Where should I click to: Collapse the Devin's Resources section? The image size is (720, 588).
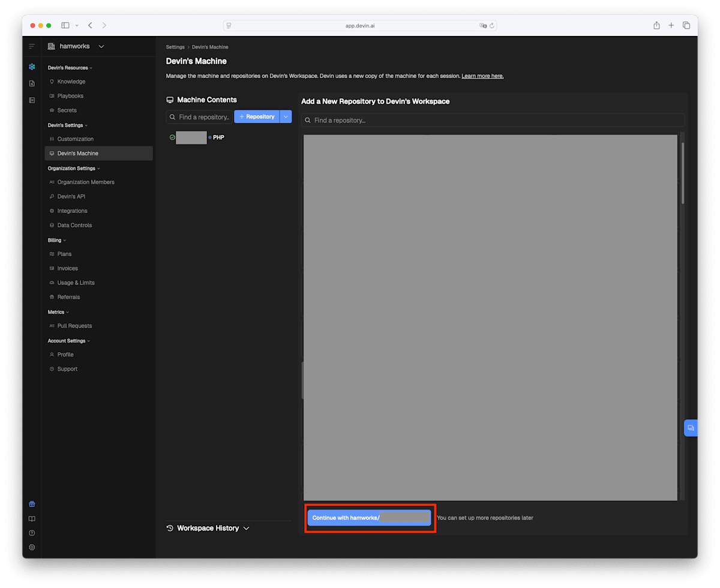coord(70,68)
